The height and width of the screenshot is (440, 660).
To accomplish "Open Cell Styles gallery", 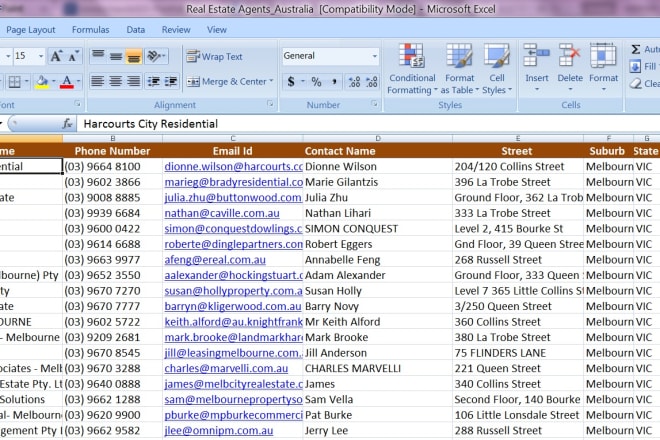I will pyautogui.click(x=497, y=69).
